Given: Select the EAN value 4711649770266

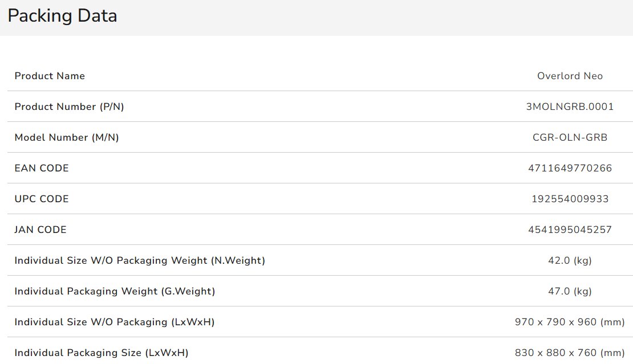Looking at the screenshot, I should pos(570,168).
